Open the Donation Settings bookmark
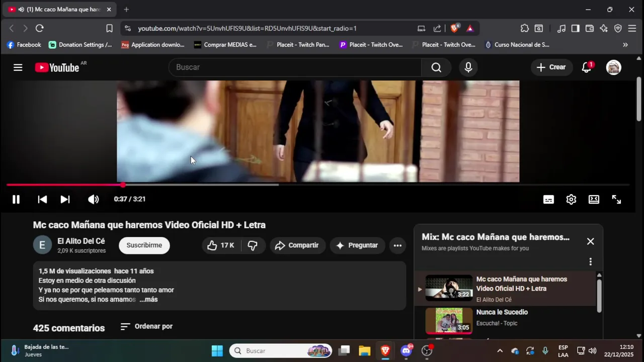 point(80,45)
